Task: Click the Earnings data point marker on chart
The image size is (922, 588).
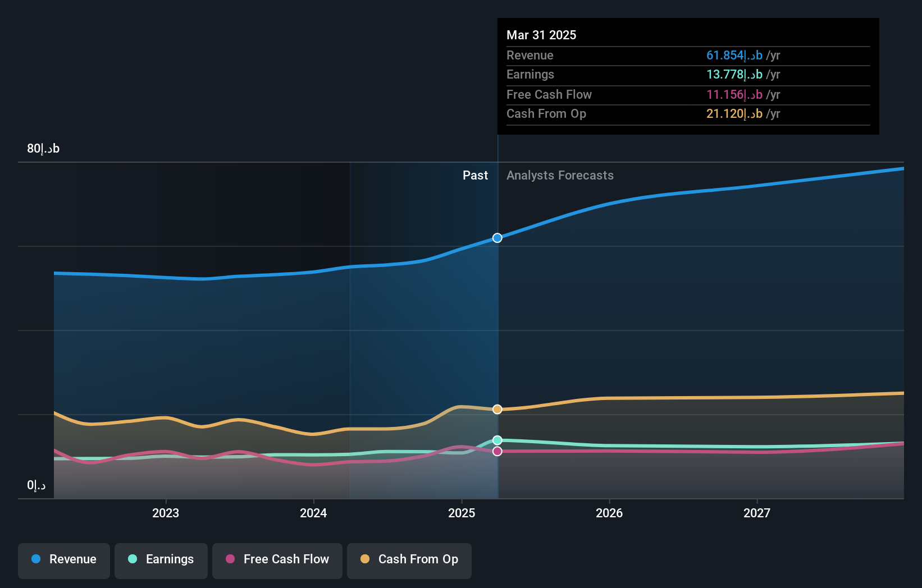Action: [496, 440]
